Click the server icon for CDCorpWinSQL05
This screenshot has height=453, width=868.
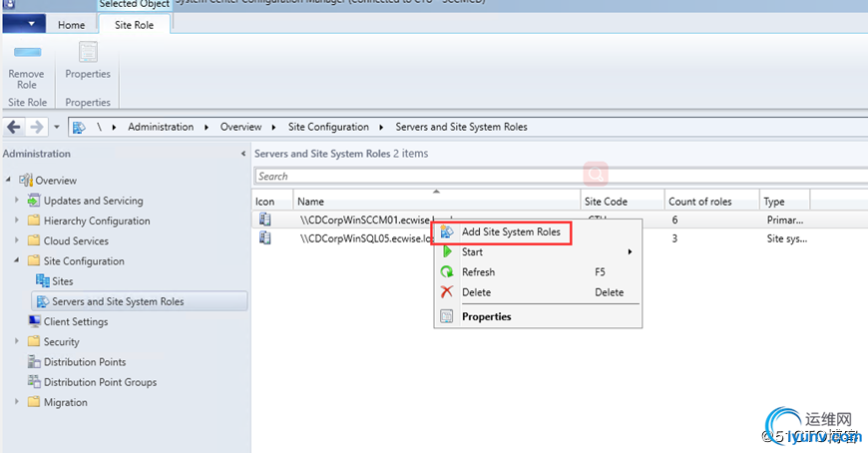(x=265, y=238)
